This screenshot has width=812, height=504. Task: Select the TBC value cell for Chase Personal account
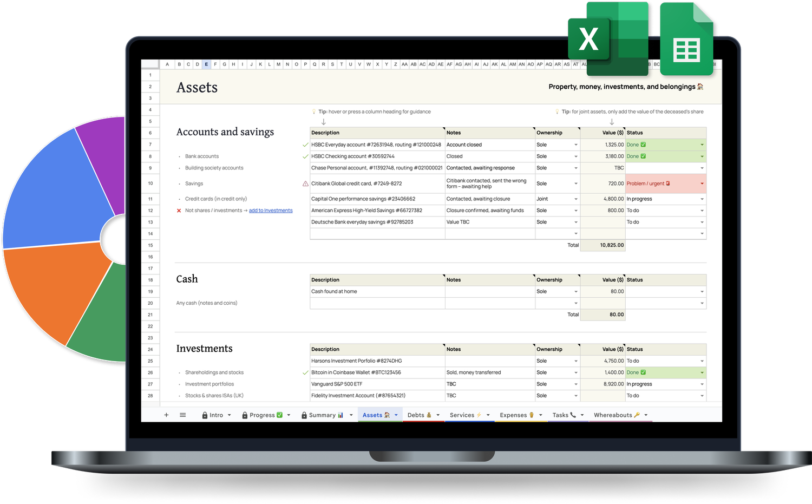(603, 168)
